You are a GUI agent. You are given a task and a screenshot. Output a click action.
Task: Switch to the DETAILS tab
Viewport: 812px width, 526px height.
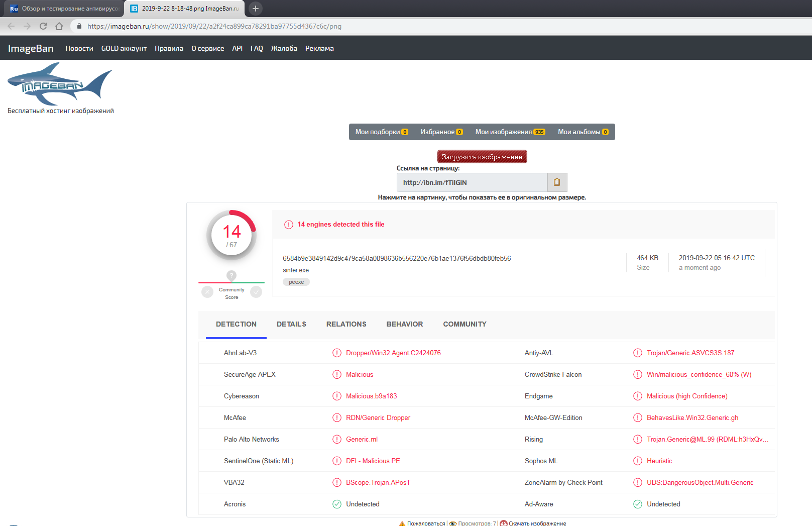tap(291, 324)
